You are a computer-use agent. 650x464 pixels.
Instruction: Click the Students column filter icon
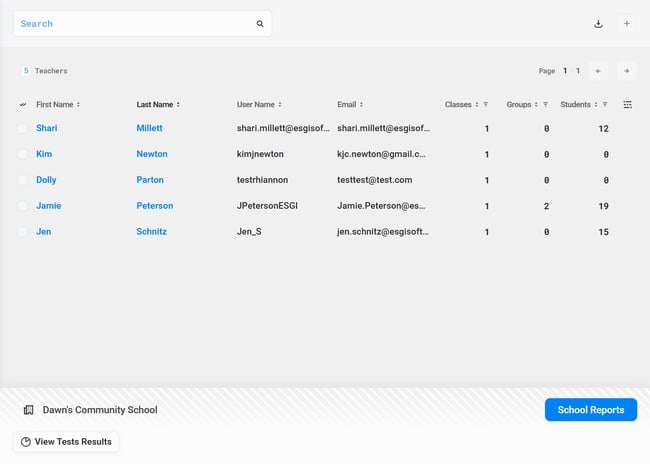(x=605, y=104)
